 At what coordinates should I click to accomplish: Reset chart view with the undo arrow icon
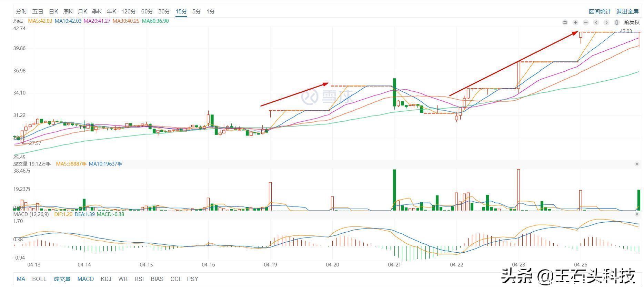[565, 22]
